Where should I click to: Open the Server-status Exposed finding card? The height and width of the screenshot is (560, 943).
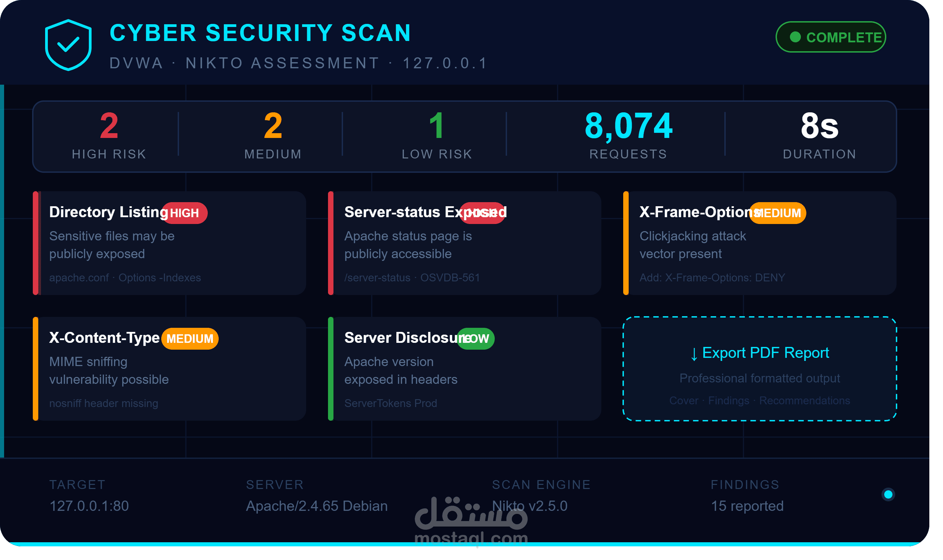click(x=465, y=243)
